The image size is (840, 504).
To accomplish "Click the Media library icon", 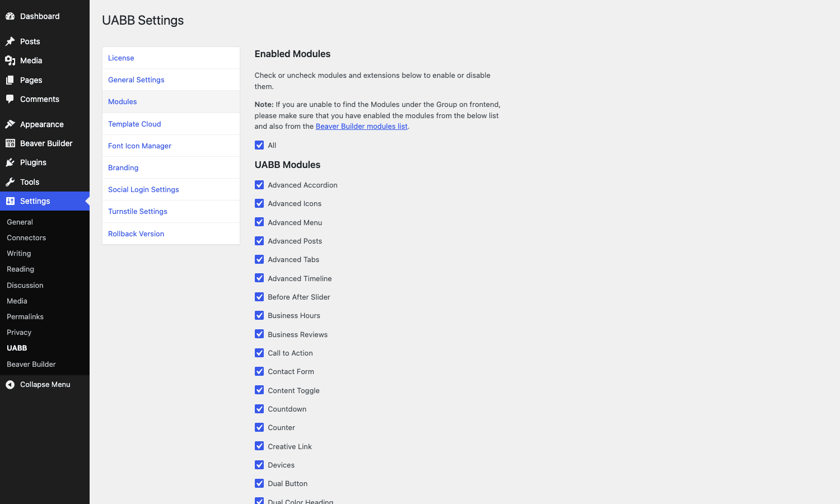I will coord(10,60).
